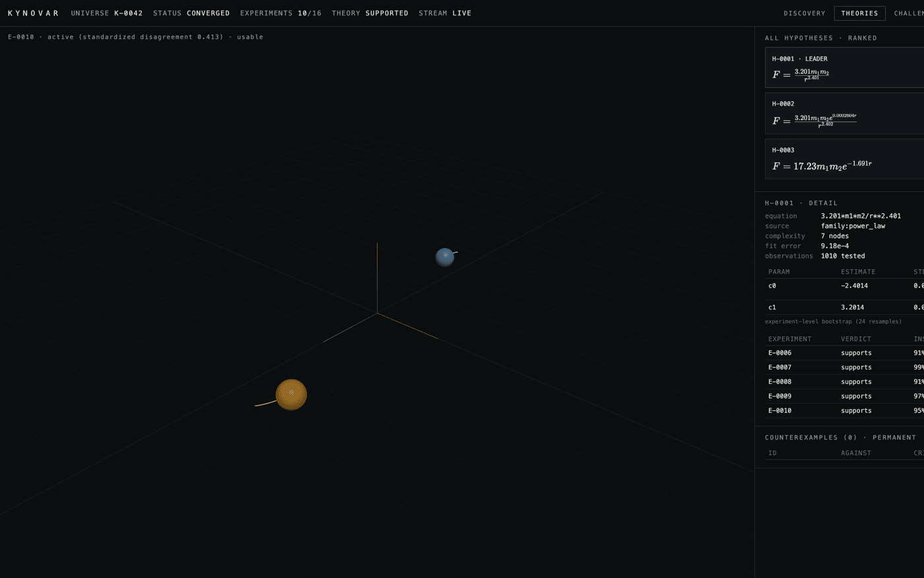The image size is (924, 578).
Task: Click the c1 estimate value 3.2014
Action: (852, 307)
